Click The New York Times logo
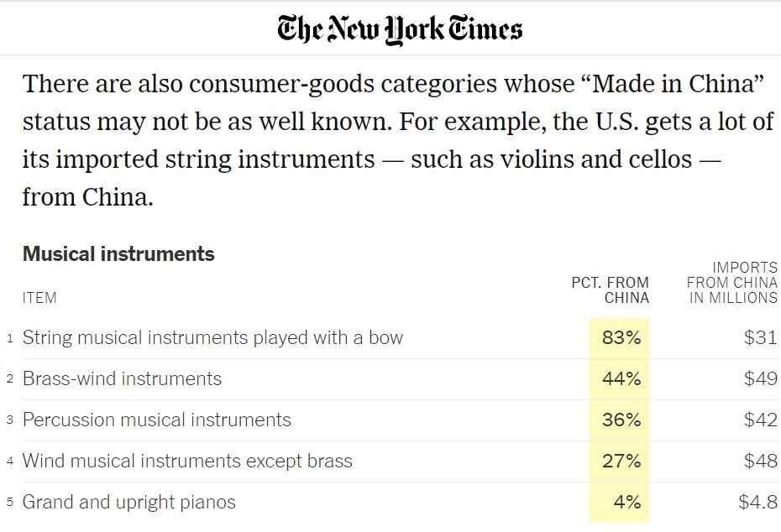 (x=400, y=29)
